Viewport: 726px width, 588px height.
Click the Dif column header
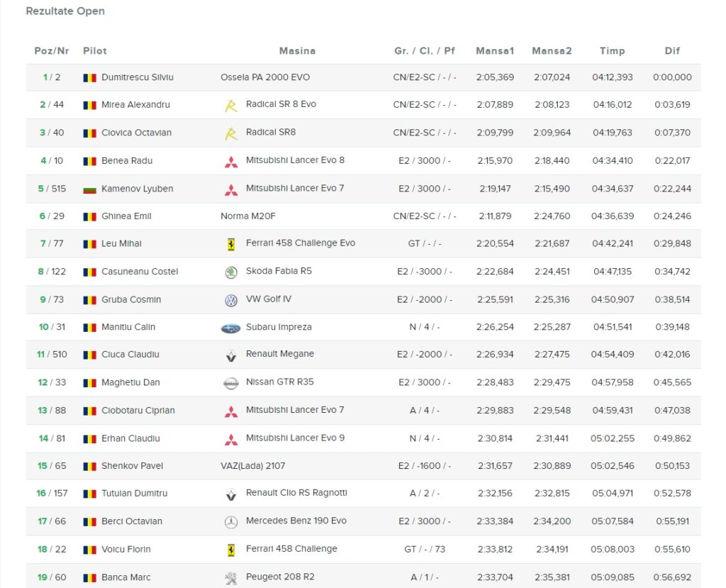point(672,51)
